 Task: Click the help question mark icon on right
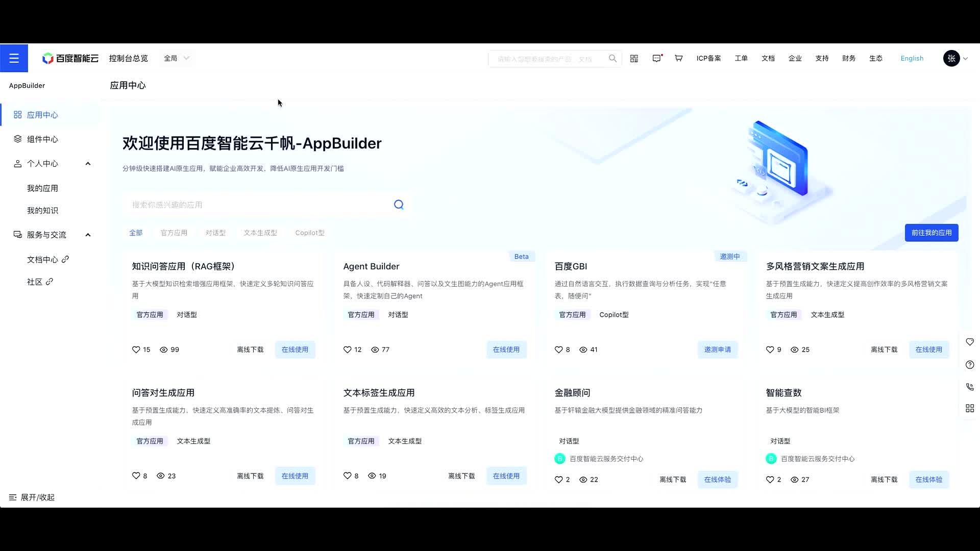click(970, 365)
